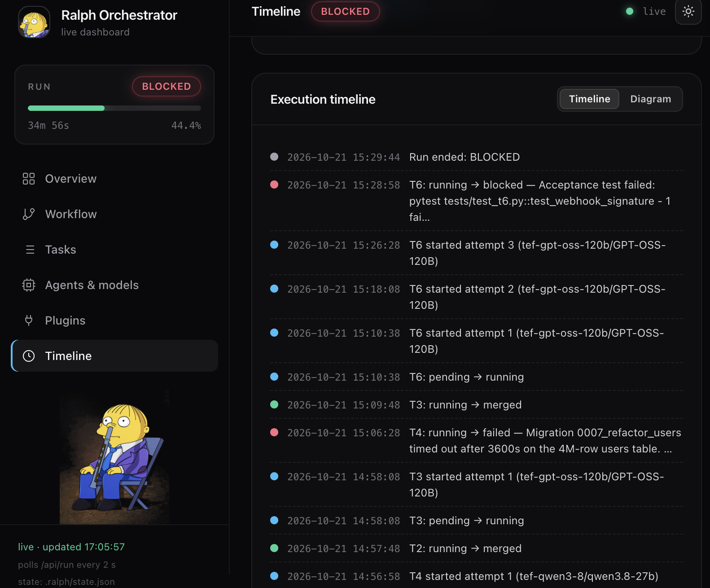Select the Timeline sidebar item
The width and height of the screenshot is (710, 588).
[114, 356]
